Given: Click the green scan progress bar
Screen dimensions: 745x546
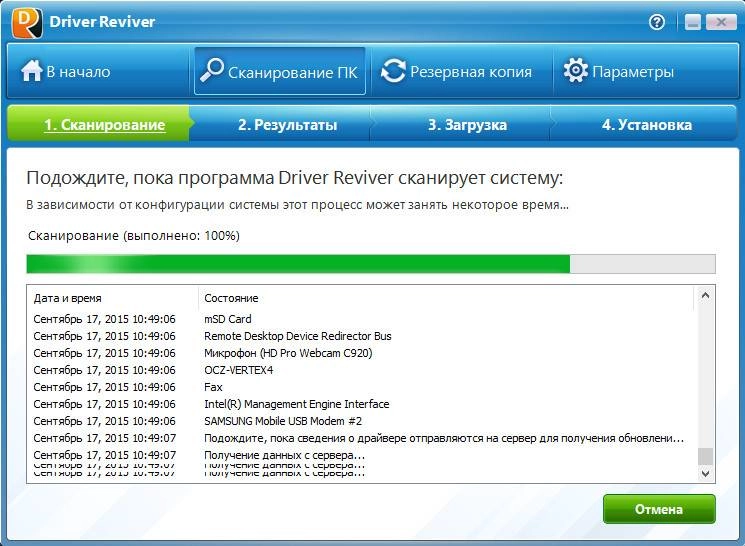Looking at the screenshot, I should 371,264.
